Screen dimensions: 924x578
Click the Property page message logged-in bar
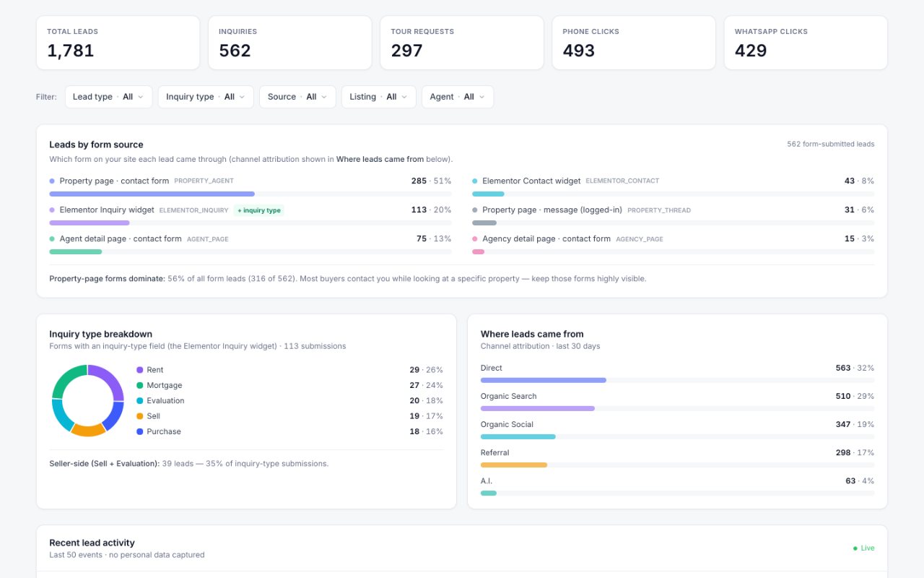coord(674,223)
